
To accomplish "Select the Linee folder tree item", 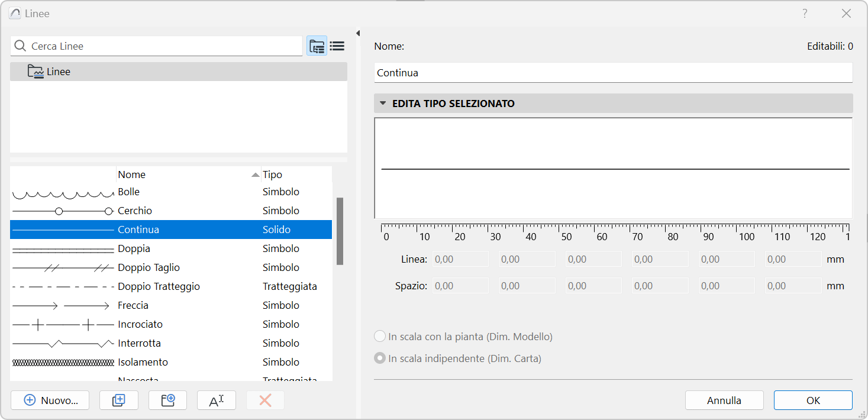I will 179,72.
